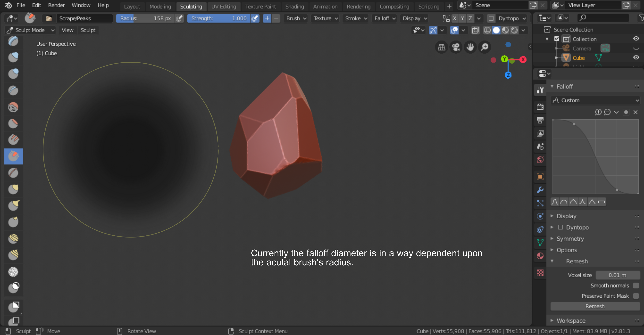644x335 pixels.
Task: Collapse the Falloff panel
Action: [x=564, y=86]
